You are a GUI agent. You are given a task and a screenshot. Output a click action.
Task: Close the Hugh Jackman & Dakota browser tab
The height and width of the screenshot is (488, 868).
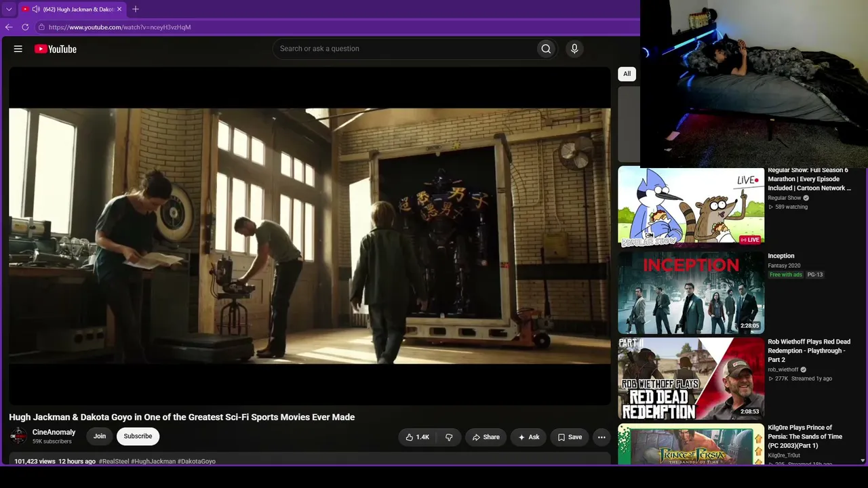click(119, 9)
